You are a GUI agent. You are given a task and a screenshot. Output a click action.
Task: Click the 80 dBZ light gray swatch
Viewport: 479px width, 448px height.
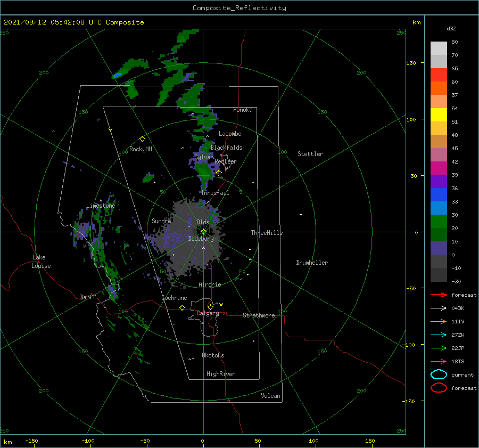click(439, 48)
